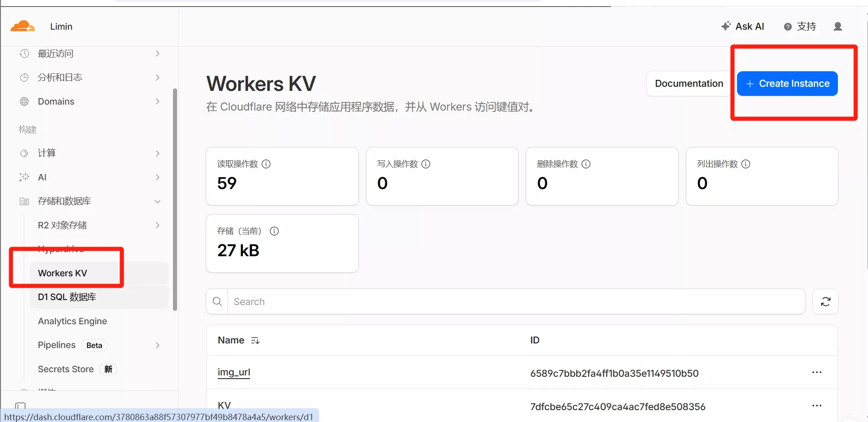Open the actions menu for img_url row
Screen dimensions: 868x422
tap(817, 373)
